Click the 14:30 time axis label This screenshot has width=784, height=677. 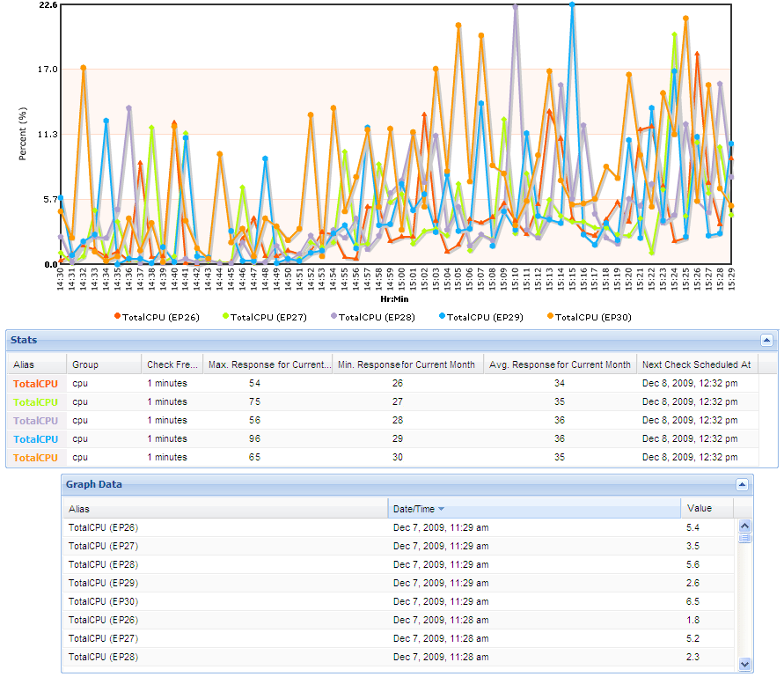pyautogui.click(x=61, y=279)
